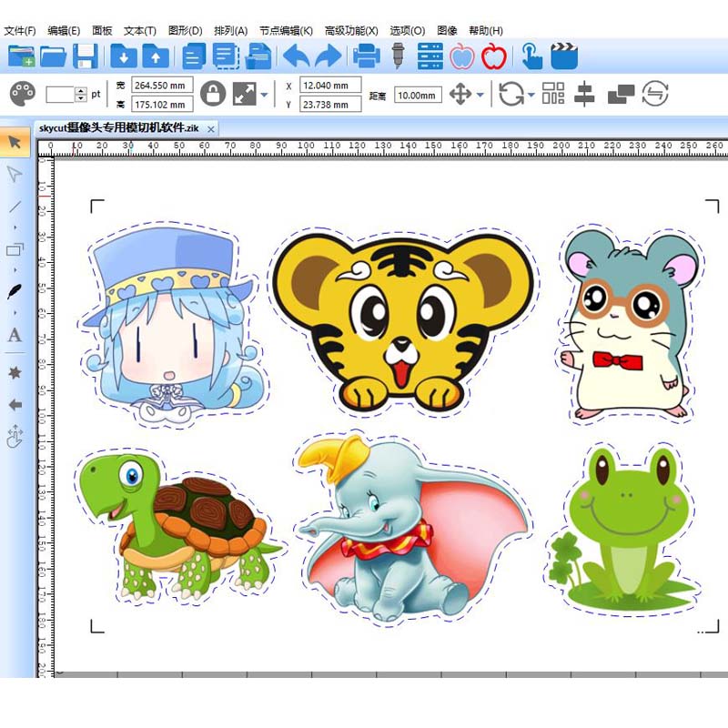Open the video clapperboard icon
The width and height of the screenshot is (728, 728).
point(564,56)
